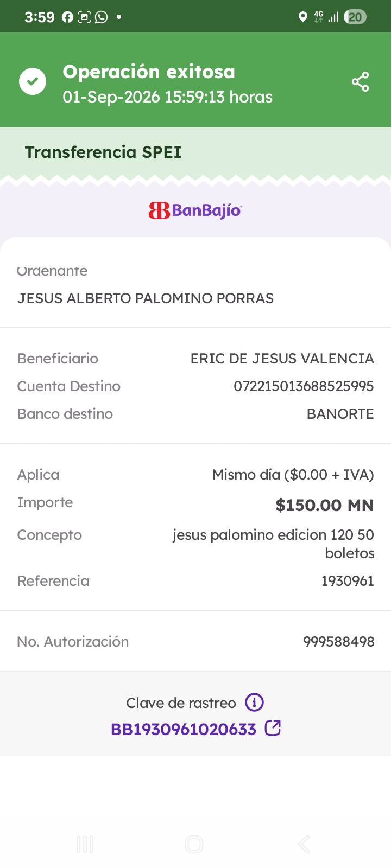Screen dimensions: 391x868
Task: Tap Android home navigation button
Action: 194,844
